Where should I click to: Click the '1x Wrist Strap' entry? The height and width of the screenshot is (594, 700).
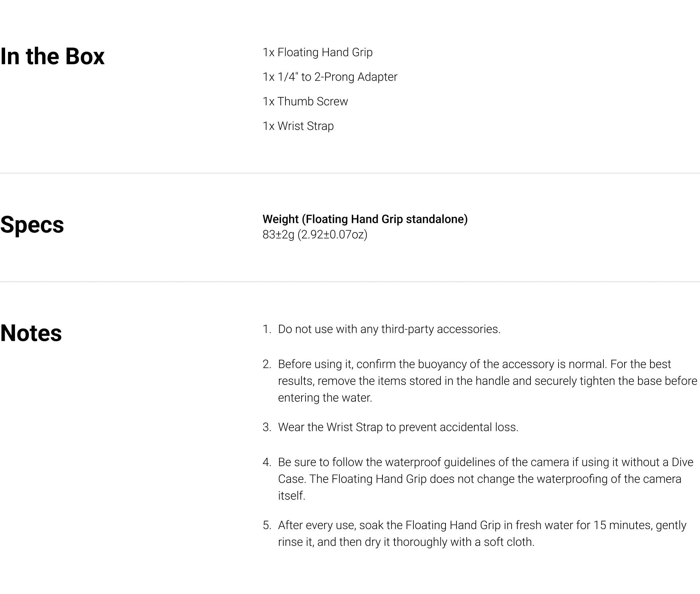pos(298,126)
